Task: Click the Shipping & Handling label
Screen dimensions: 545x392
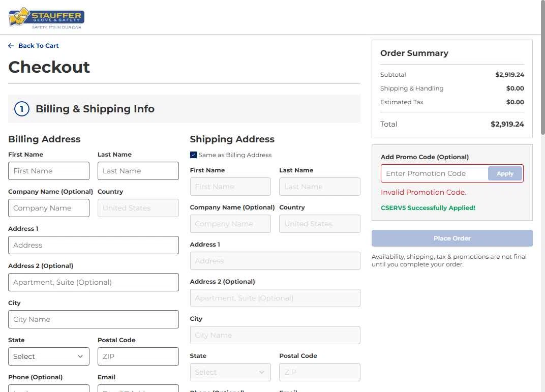Action: [x=412, y=88]
